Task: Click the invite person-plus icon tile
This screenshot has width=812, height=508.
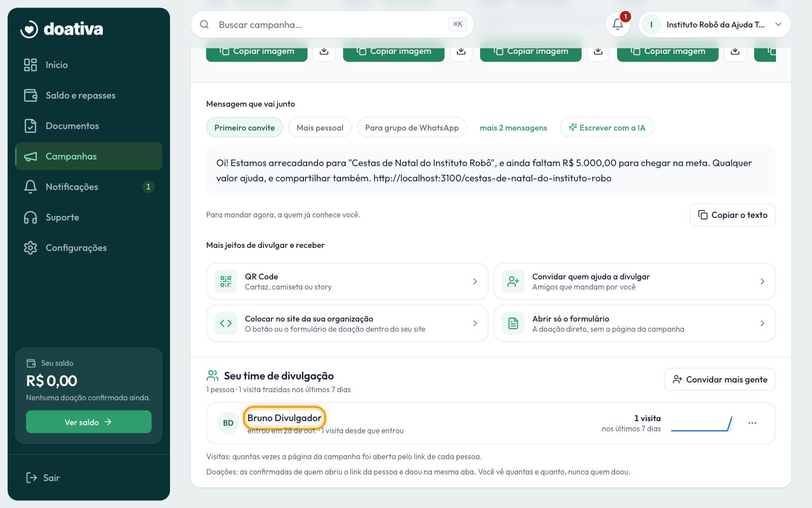Action: (x=513, y=281)
